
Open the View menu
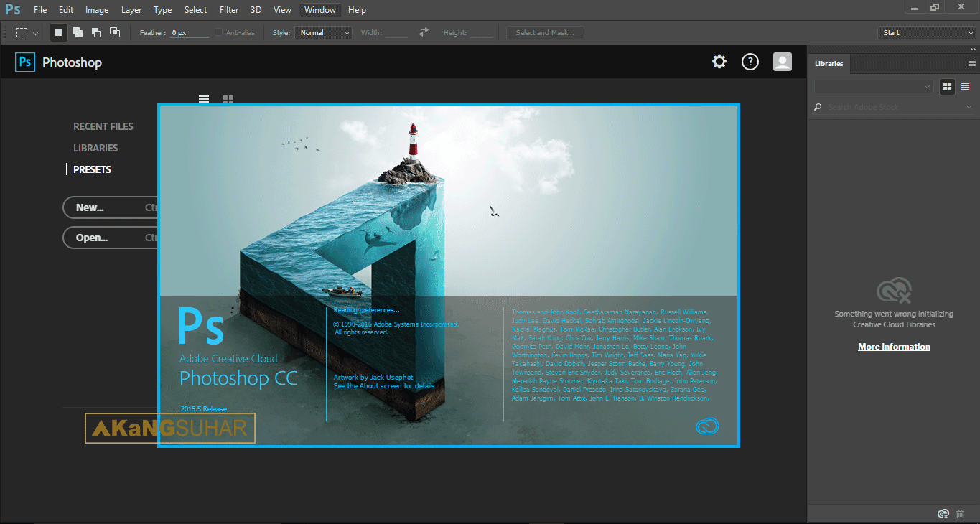click(283, 10)
